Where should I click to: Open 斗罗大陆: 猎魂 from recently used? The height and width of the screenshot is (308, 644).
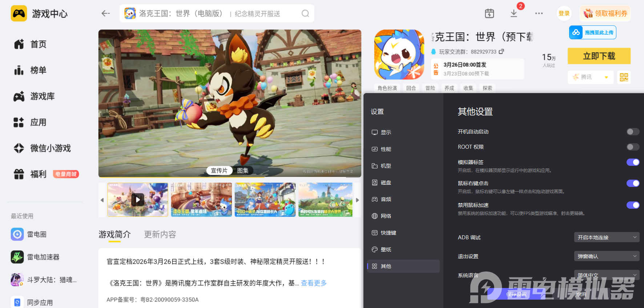[x=44, y=280]
